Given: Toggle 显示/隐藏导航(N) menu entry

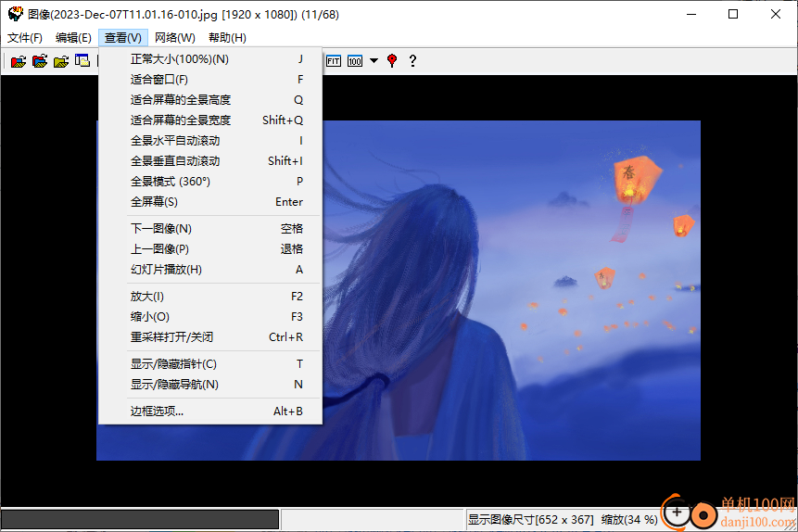Looking at the screenshot, I should coord(210,385).
